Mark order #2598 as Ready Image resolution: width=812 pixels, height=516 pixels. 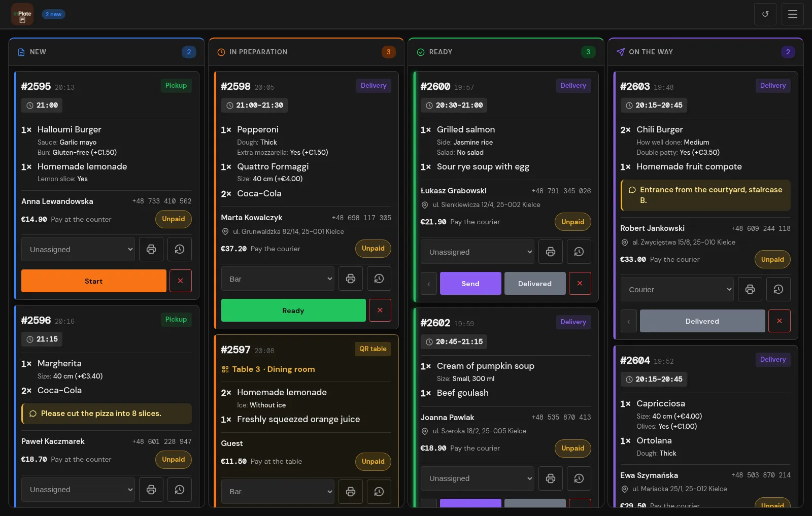click(293, 310)
